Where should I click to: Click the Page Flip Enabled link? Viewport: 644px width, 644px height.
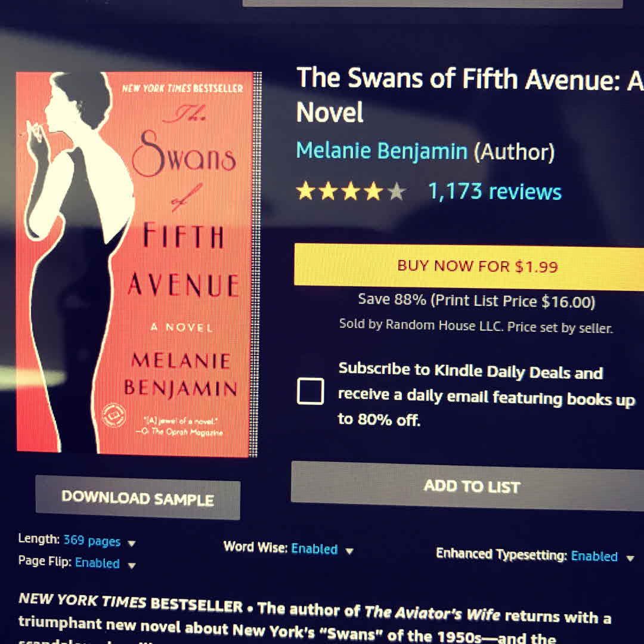pyautogui.click(x=97, y=563)
